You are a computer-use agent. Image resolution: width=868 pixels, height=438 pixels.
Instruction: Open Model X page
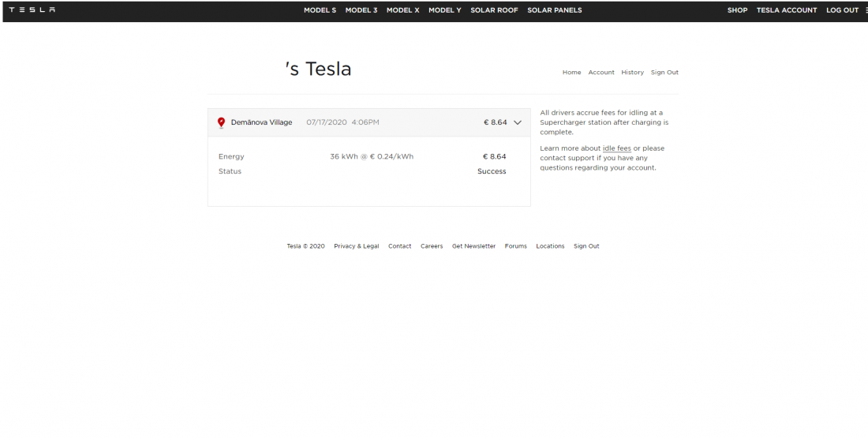[403, 10]
